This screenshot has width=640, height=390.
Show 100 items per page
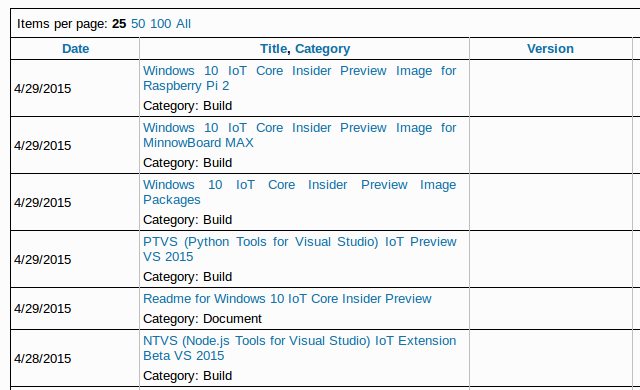coord(160,24)
